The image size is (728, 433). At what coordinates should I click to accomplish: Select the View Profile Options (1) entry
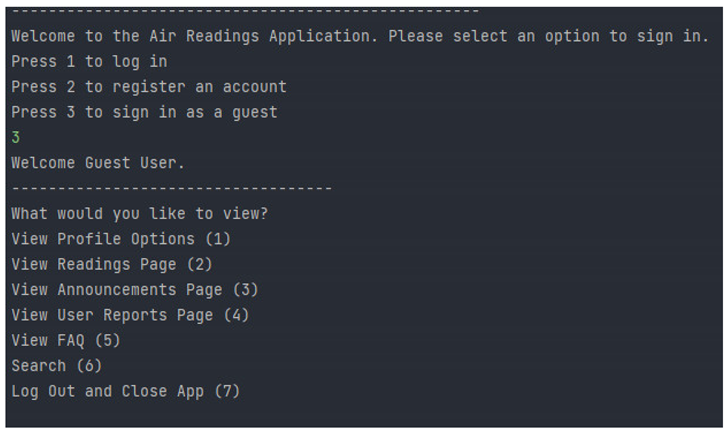click(121, 239)
